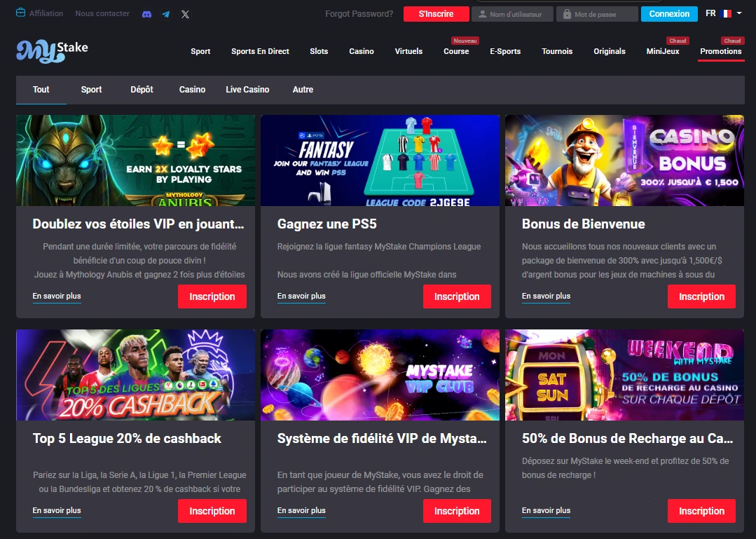Open the Telegram icon link
This screenshot has width=756, height=539.
[166, 14]
